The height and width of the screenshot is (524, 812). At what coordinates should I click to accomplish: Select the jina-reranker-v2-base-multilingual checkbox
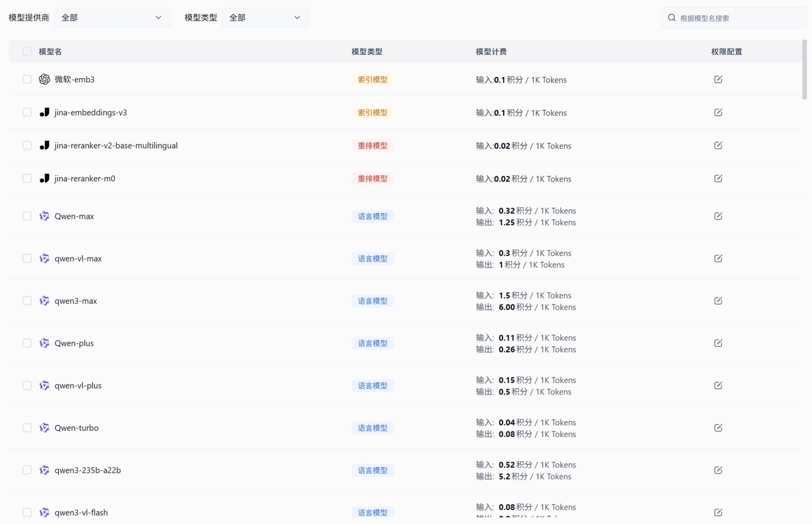pos(27,145)
